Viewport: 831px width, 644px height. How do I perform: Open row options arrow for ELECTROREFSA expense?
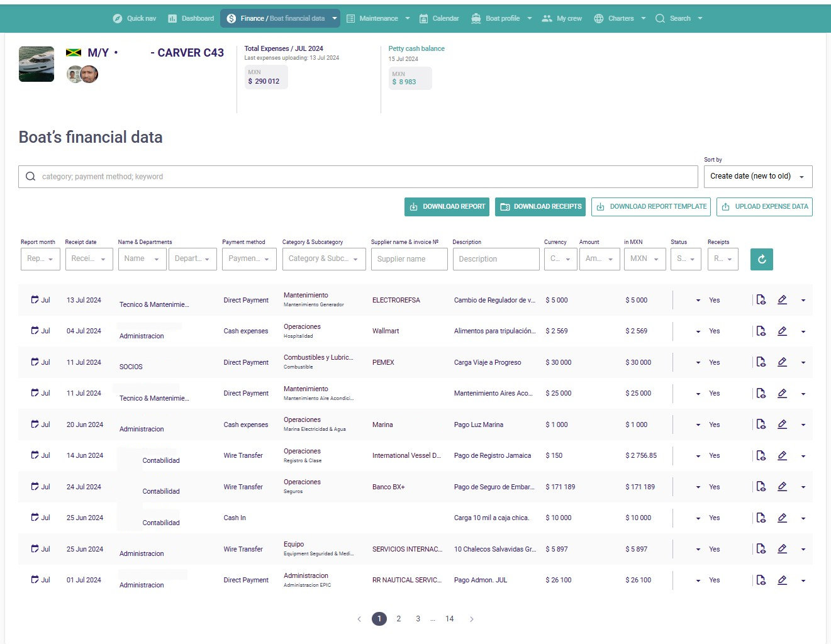[803, 301]
